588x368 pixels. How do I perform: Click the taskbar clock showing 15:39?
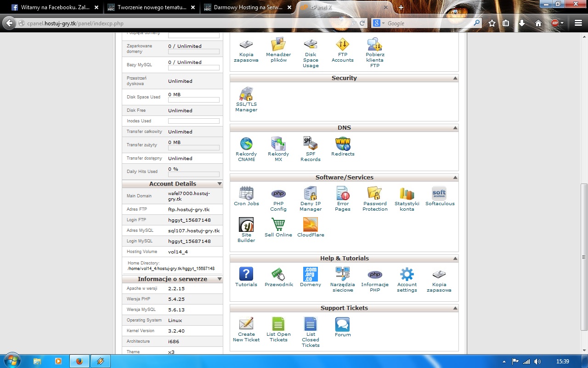[x=563, y=362]
